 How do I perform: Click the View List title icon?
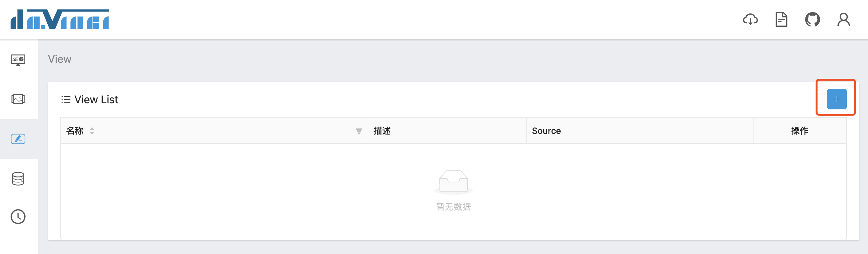tap(66, 100)
